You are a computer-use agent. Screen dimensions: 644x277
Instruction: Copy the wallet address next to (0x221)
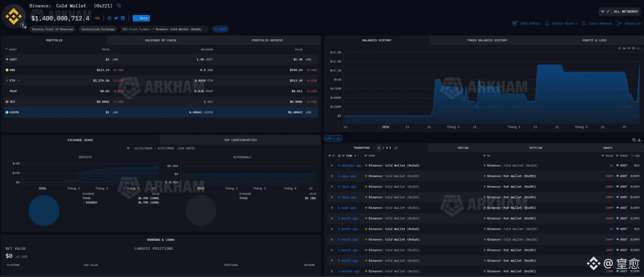119,6
